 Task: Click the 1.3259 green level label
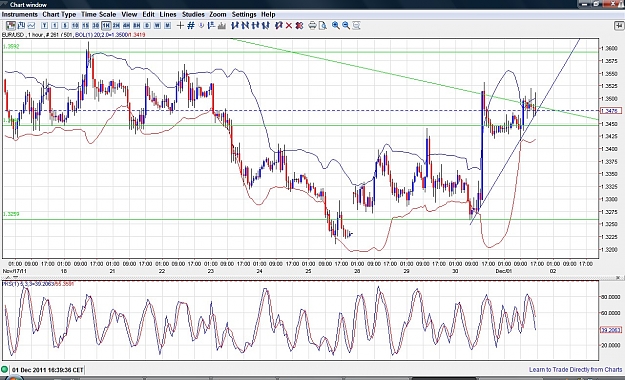coord(11,214)
